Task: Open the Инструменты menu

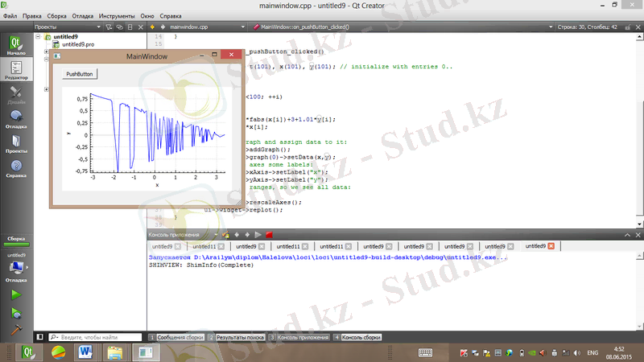Action: tap(124, 15)
